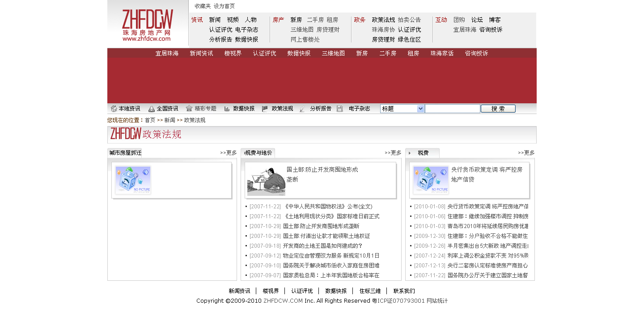Viewport: 644px width, 334px height.
Task: Click the floppy disk icon beside 电子杂志
Action: pos(340,109)
